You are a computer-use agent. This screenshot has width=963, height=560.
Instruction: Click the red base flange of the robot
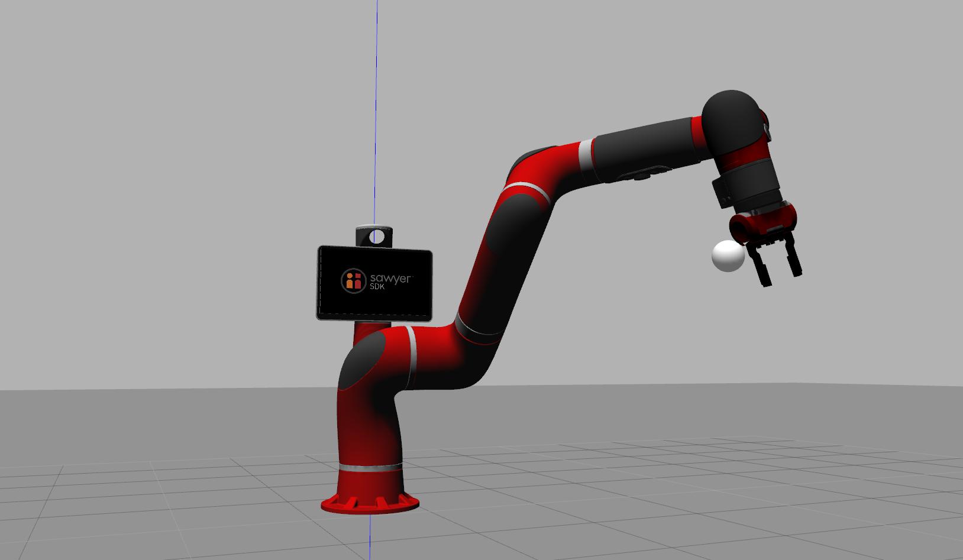coord(370,503)
